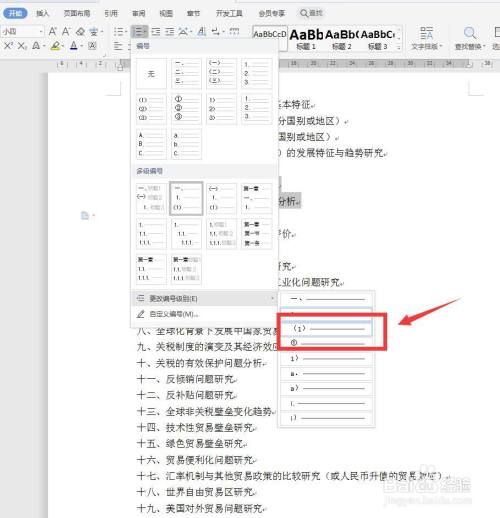The height and width of the screenshot is (518, 500).
Task: Select the 第一章 第一节 第一条 multilevel format
Action: pos(257,234)
